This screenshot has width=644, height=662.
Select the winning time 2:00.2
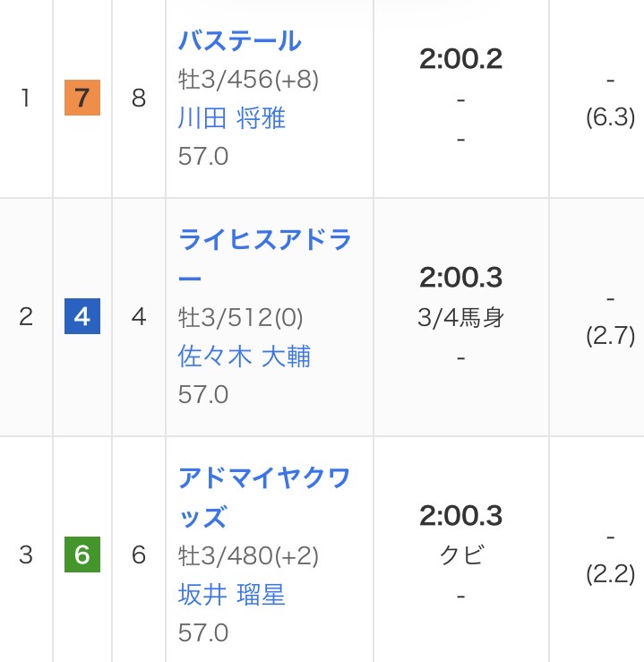[x=461, y=60]
